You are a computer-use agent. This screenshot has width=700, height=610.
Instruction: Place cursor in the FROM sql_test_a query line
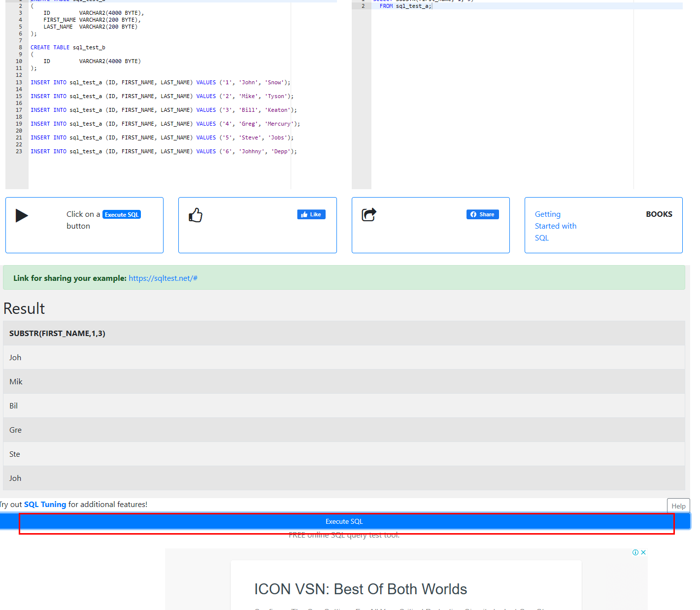tap(405, 6)
